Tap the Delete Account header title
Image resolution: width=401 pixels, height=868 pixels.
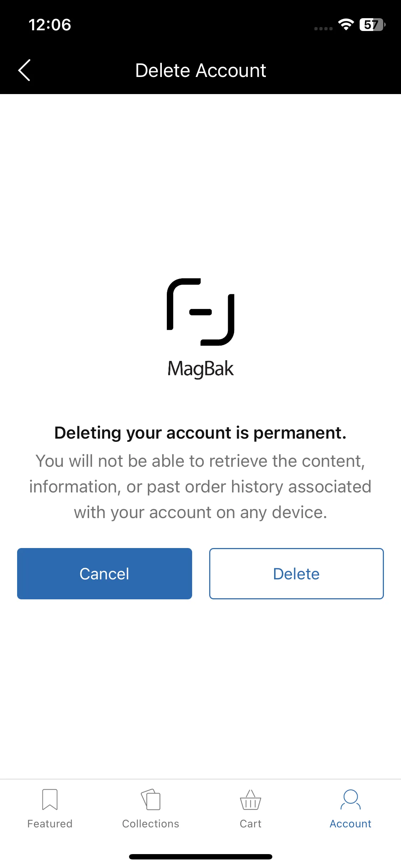point(201,70)
